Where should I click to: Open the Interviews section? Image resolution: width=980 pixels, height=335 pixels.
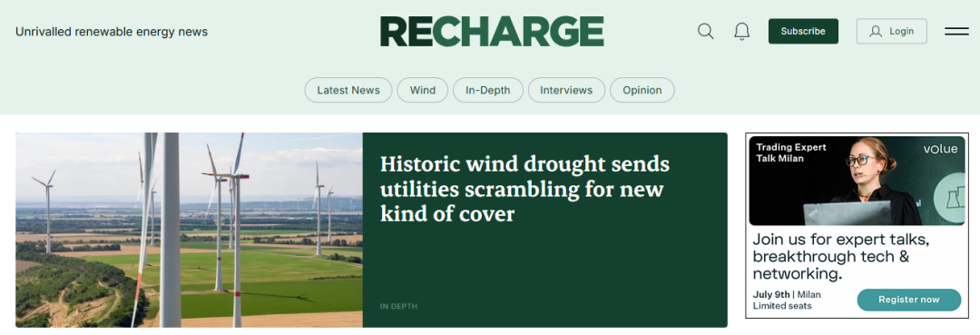point(566,90)
